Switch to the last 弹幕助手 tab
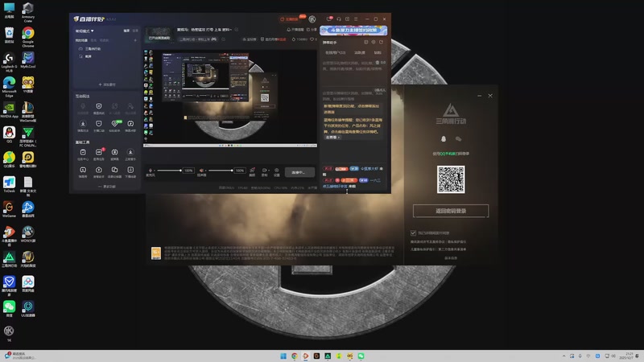Viewport: 644px width, 362px height. point(378,52)
